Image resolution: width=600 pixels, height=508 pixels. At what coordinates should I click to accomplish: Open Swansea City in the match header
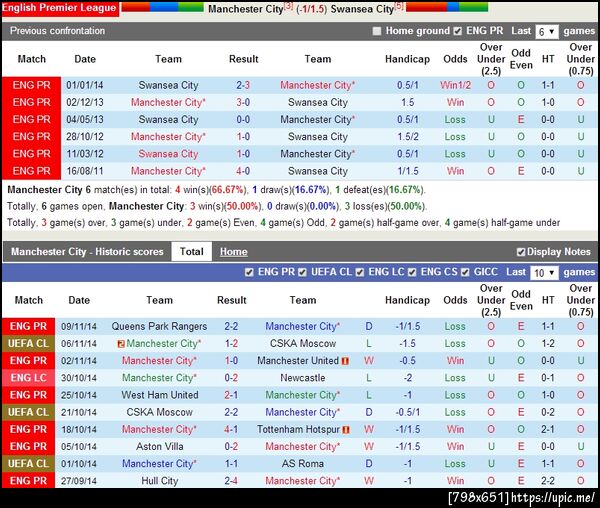362,9
